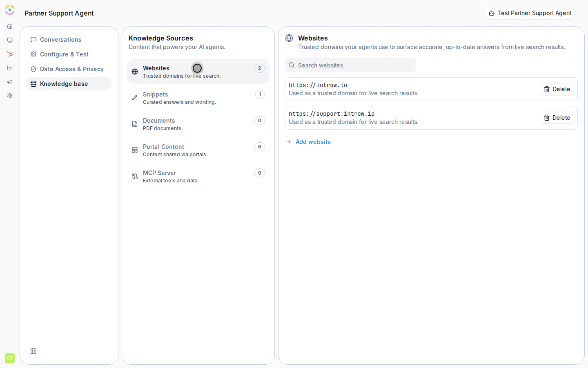Select the Snippets knowledge source
Image resolution: width=588 pixels, height=368 pixels.
tap(198, 98)
